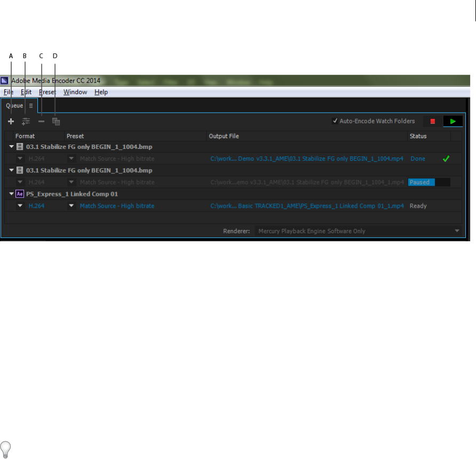476x459 pixels.
Task: Open format dropdown for the Paused output
Action: click(x=20, y=182)
